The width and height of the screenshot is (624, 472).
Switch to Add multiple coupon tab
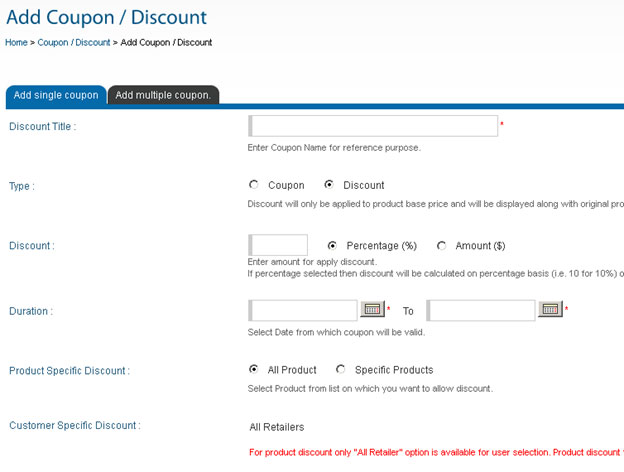click(163, 95)
